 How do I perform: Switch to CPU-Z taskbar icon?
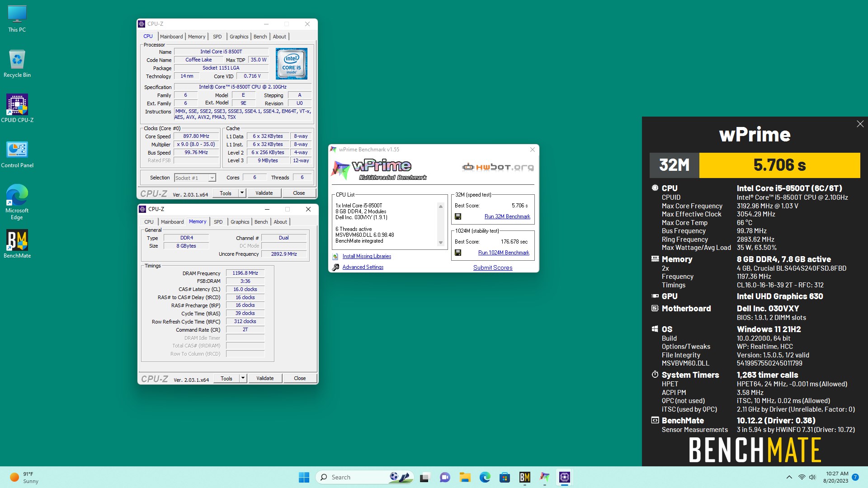tap(565, 477)
